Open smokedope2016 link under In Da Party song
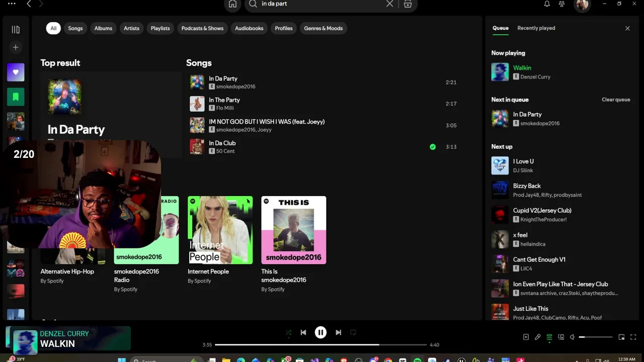This screenshot has width=644, height=362. coord(235,86)
